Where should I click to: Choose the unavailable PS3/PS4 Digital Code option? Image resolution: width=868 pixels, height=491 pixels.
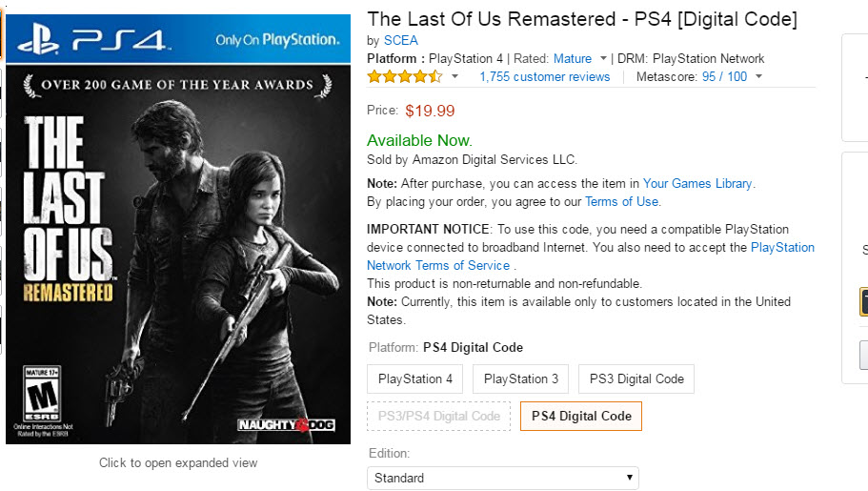click(x=439, y=416)
